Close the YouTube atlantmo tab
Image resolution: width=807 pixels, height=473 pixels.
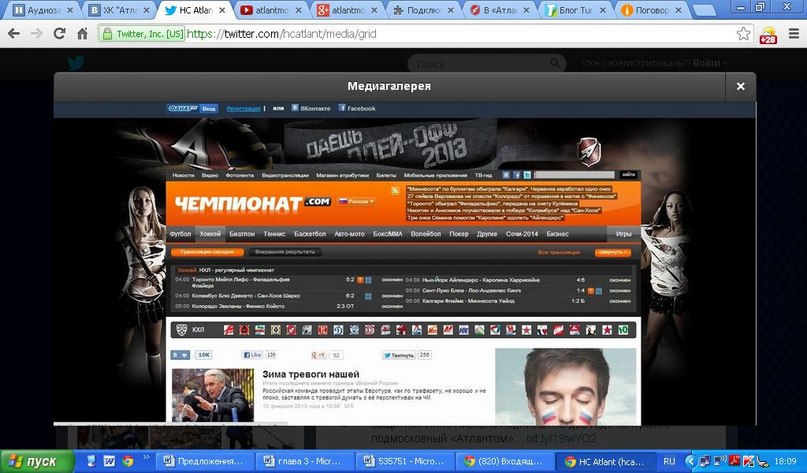(x=298, y=10)
